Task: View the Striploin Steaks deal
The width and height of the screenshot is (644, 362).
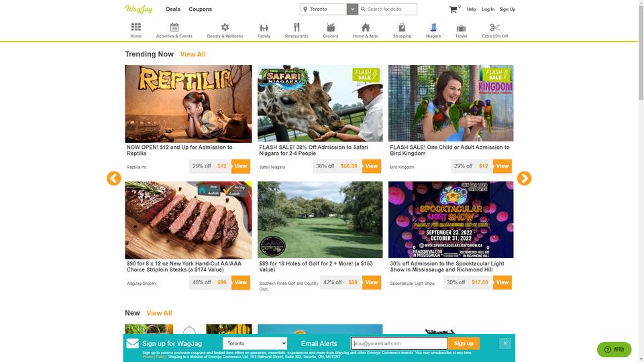Action: click(x=241, y=282)
